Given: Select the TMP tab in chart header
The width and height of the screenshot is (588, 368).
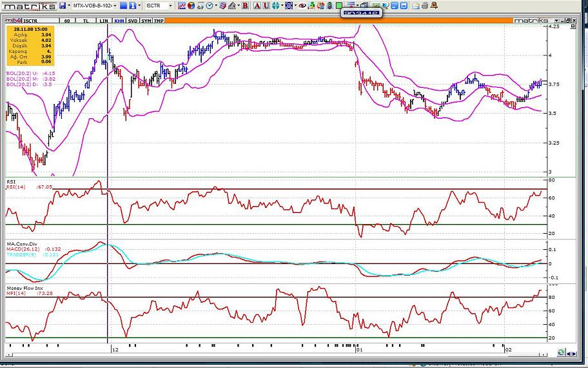Looking at the screenshot, I should coord(158,21).
